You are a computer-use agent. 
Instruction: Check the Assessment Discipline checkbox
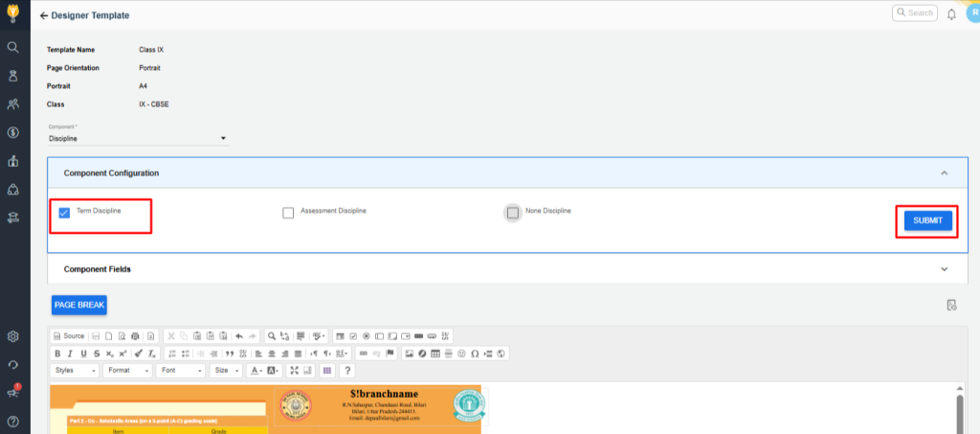[288, 213]
